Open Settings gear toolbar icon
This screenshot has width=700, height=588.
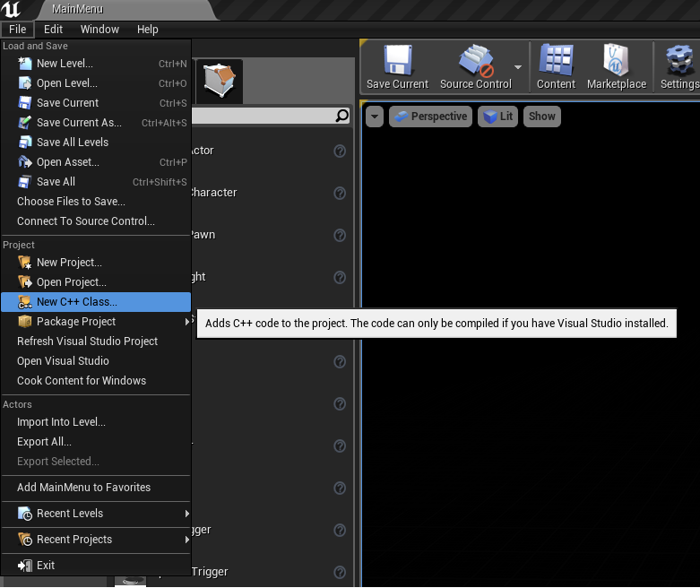tap(680, 60)
